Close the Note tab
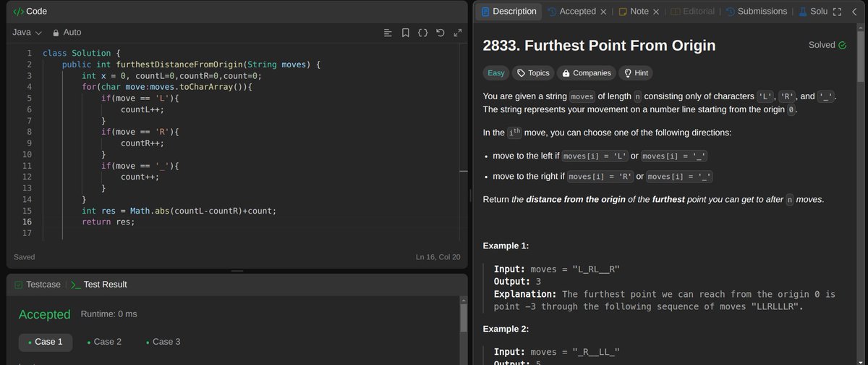This screenshot has width=868, height=365. [x=656, y=12]
